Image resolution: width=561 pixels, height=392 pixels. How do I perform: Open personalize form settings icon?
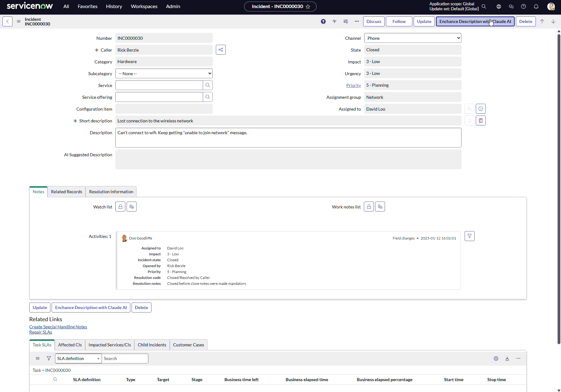pyautogui.click(x=345, y=21)
